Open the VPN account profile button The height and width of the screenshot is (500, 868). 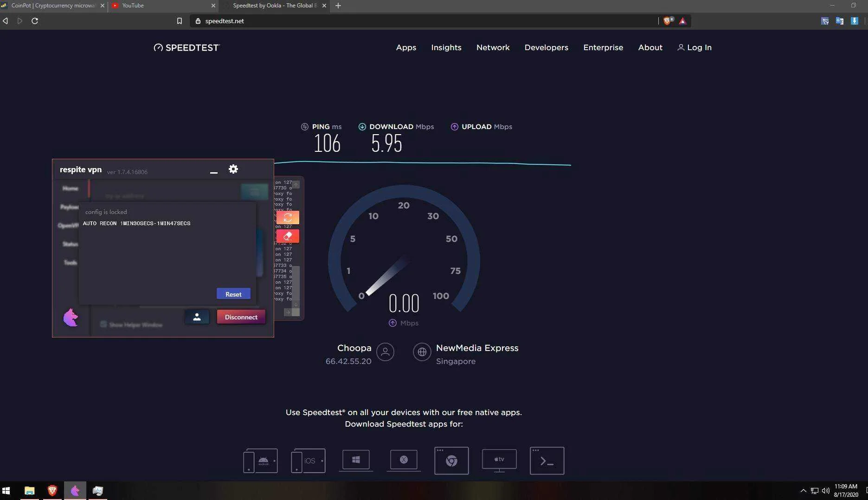pyautogui.click(x=197, y=317)
